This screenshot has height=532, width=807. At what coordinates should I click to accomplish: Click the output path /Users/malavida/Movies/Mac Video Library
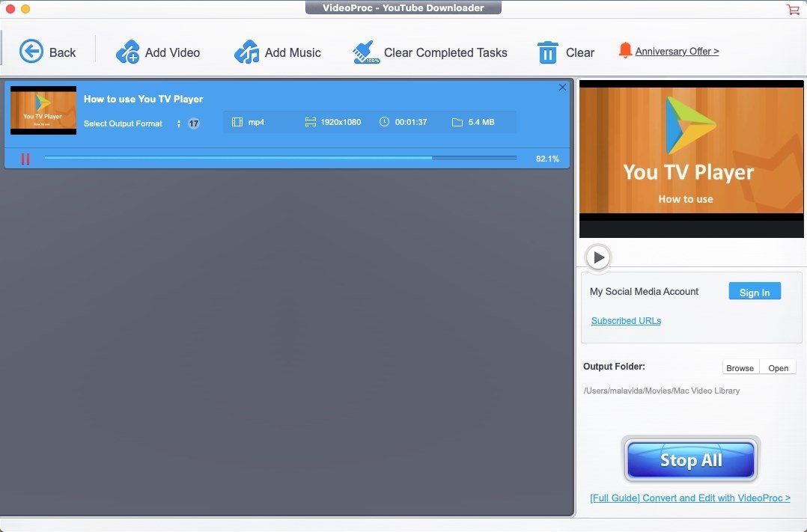[661, 391]
